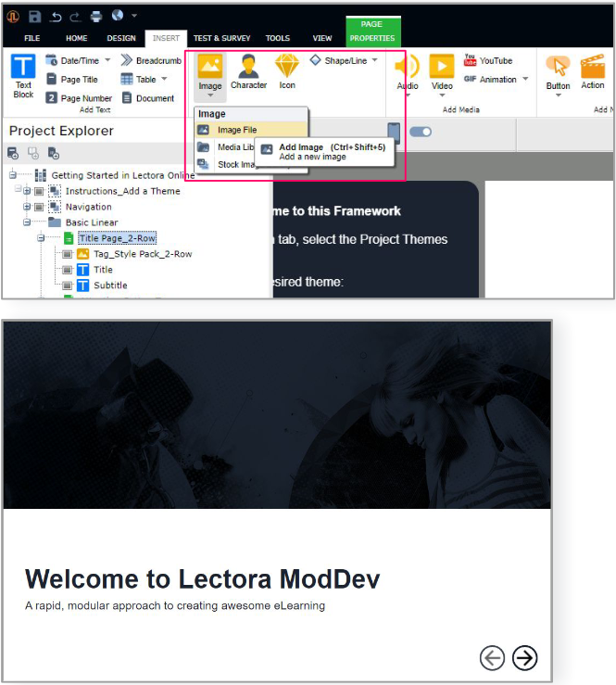The height and width of the screenshot is (685, 616).
Task: Toggle checkbox beside Tag_Style Pack_2-Row
Action: [x=68, y=254]
